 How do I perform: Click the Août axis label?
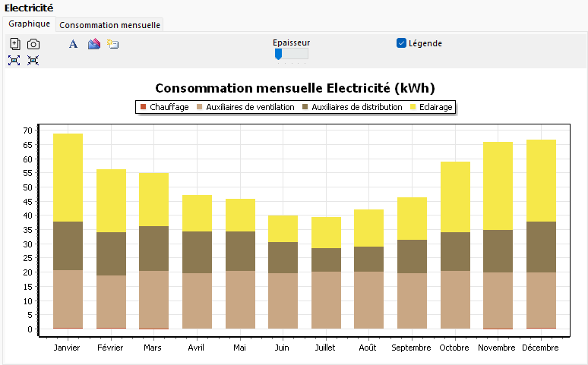coord(368,348)
